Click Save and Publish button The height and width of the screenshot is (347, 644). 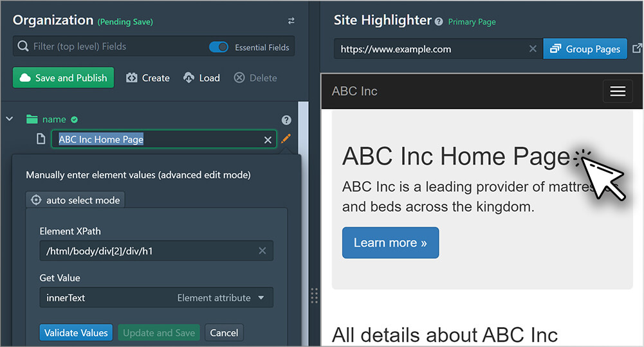point(63,78)
